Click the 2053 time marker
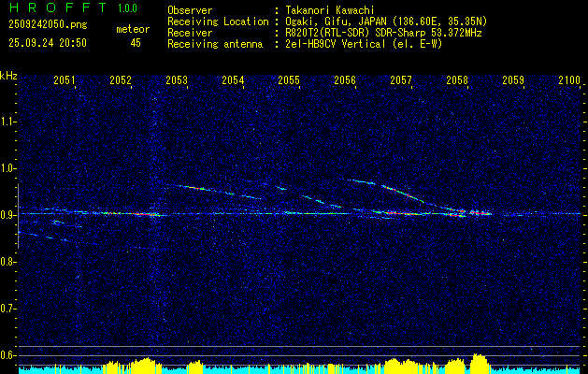The width and height of the screenshot is (588, 374). pyautogui.click(x=177, y=80)
